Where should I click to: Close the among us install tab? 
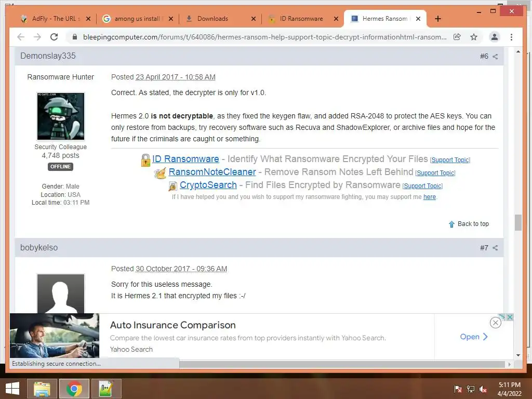click(x=171, y=19)
